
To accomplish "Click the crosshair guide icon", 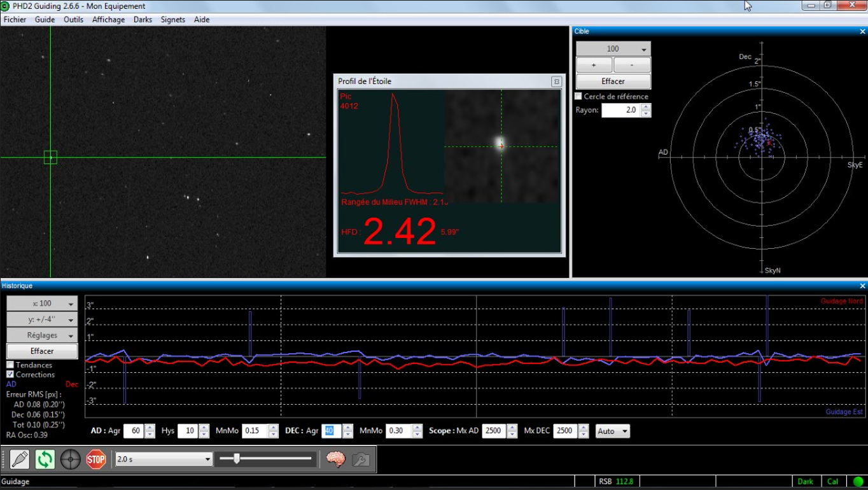I will click(71, 459).
